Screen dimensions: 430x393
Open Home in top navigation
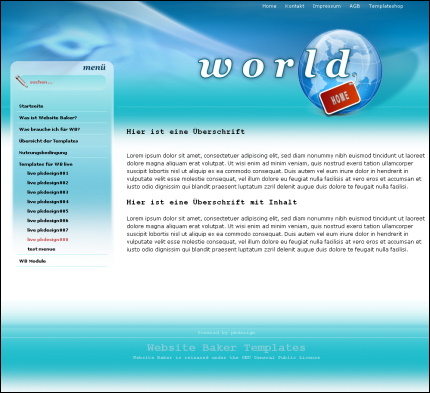(x=269, y=6)
